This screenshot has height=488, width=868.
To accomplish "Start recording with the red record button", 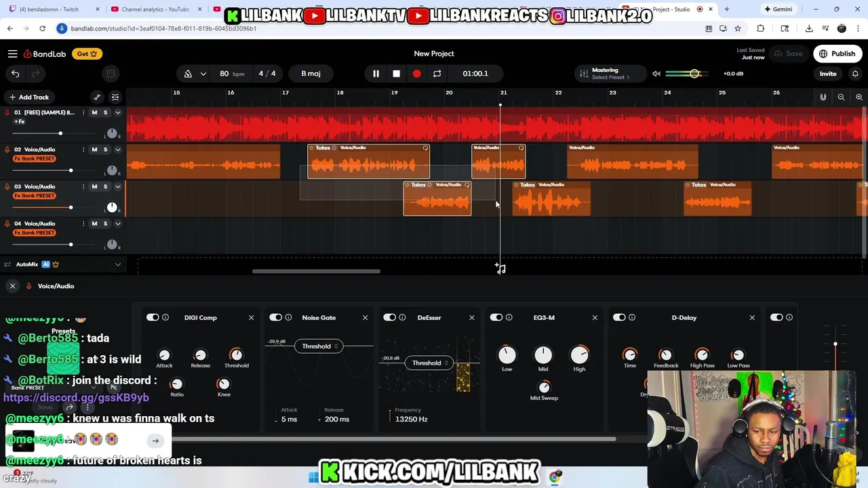I will pyautogui.click(x=416, y=73).
